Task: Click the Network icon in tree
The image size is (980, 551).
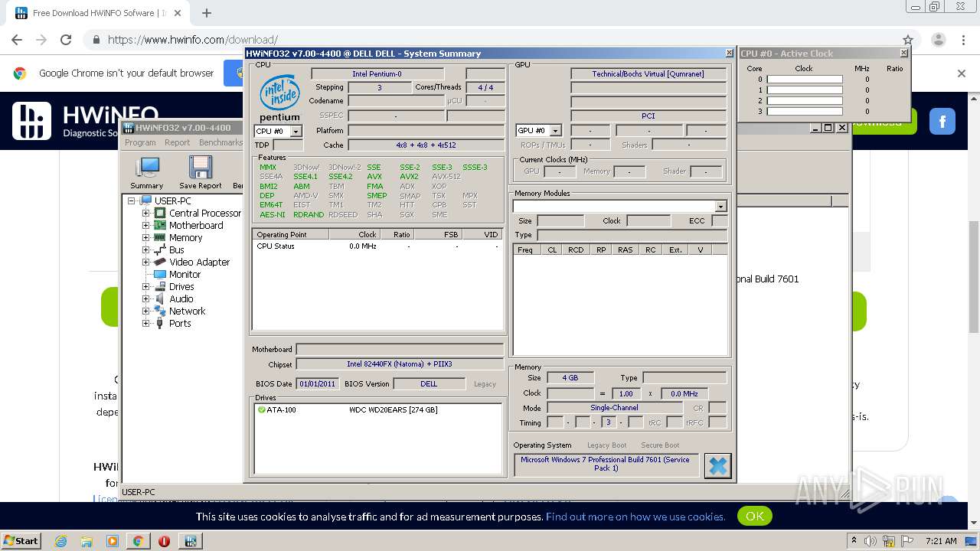Action: 160,311
